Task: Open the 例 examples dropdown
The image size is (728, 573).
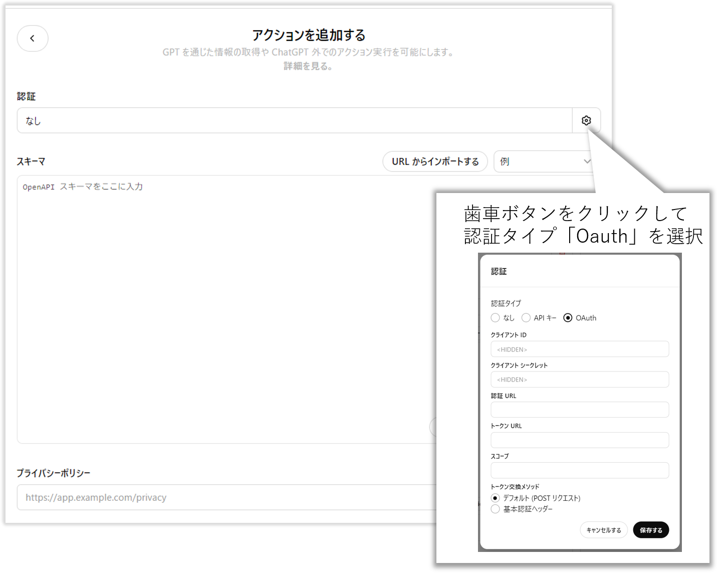Action: click(x=544, y=161)
